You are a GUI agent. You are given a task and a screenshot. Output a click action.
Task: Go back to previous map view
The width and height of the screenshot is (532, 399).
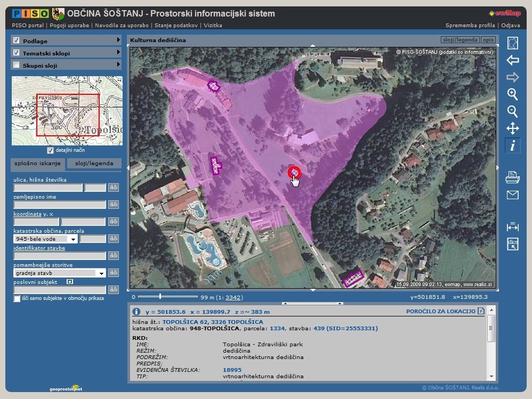tap(512, 60)
